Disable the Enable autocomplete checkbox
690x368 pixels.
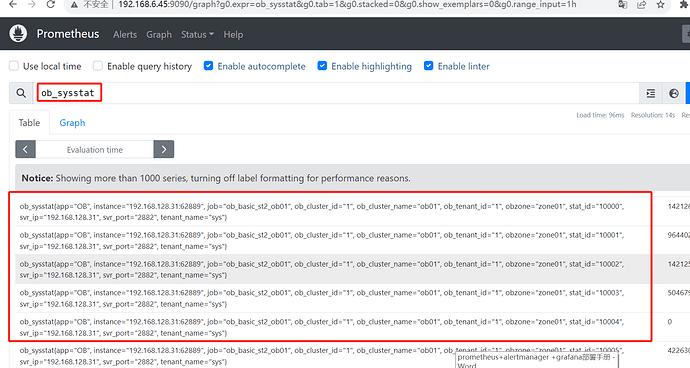(x=209, y=66)
